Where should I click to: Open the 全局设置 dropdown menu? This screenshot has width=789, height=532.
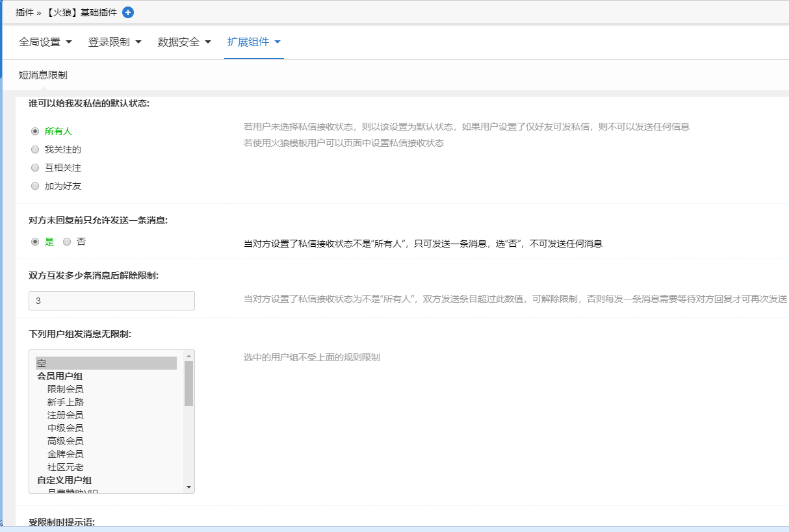[x=45, y=42]
